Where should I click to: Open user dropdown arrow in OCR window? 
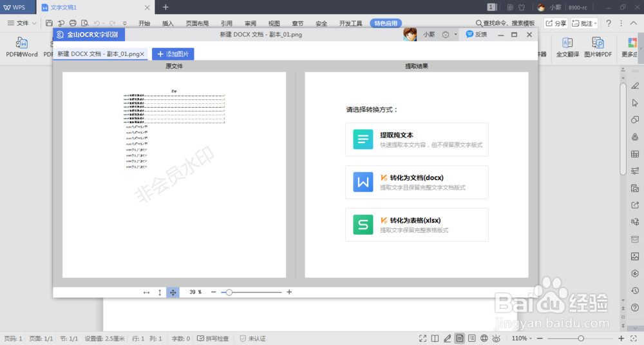455,35
